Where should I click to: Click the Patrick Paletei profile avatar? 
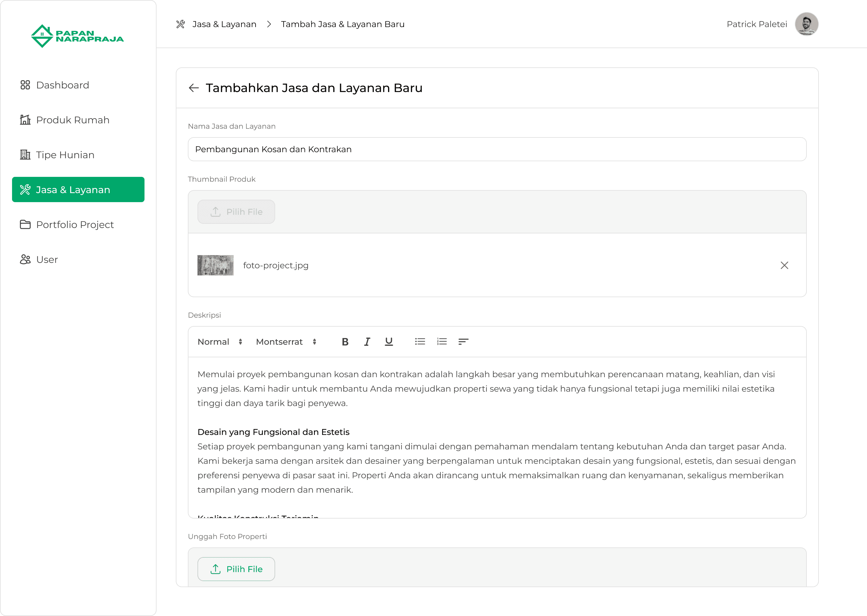pos(806,24)
